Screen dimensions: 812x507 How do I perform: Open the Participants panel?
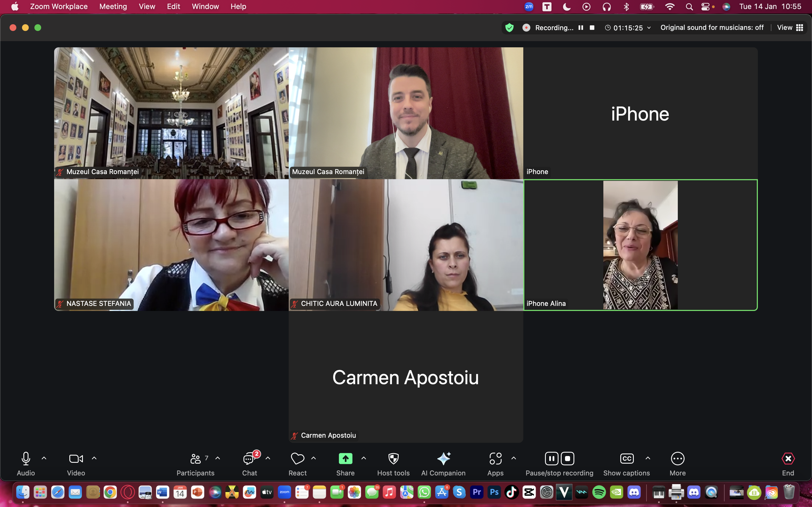pos(195,459)
